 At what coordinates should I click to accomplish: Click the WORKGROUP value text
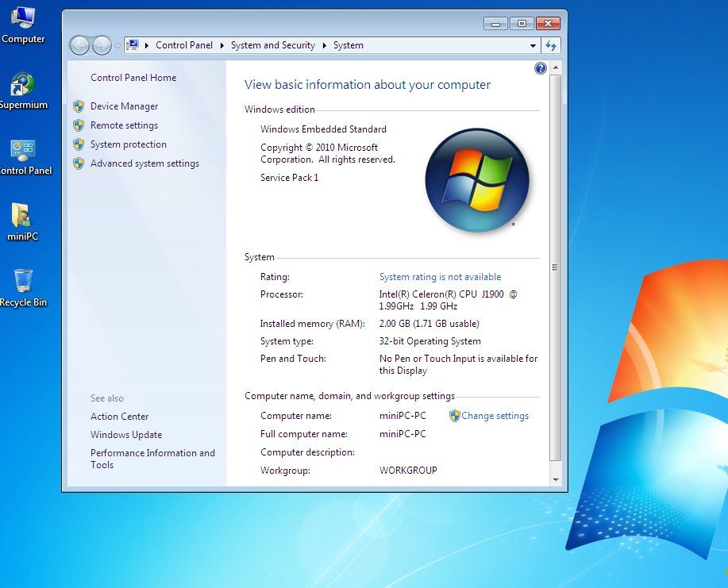tap(408, 470)
